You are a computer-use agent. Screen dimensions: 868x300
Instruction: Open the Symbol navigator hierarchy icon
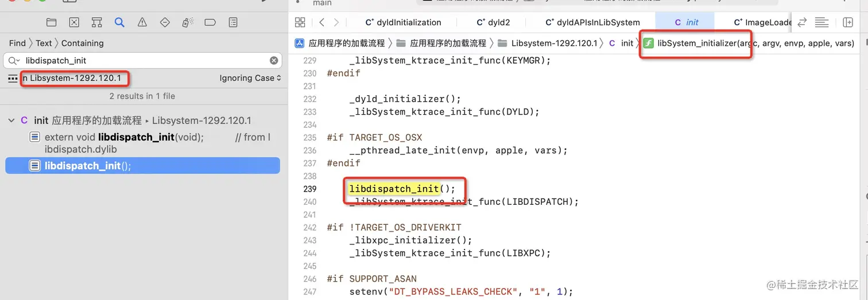(x=96, y=22)
